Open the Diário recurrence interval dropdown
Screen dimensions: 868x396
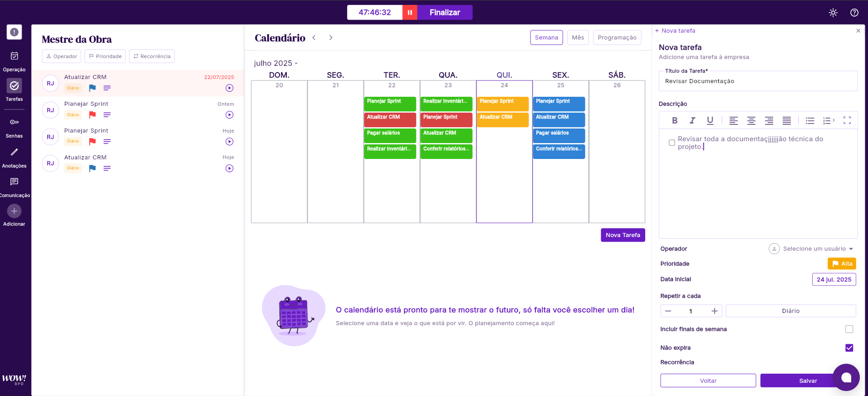(790, 311)
